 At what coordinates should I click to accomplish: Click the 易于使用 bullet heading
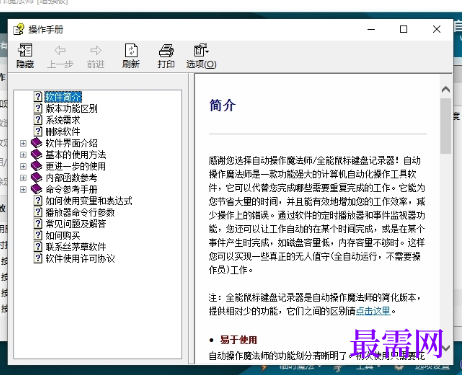pos(238,340)
